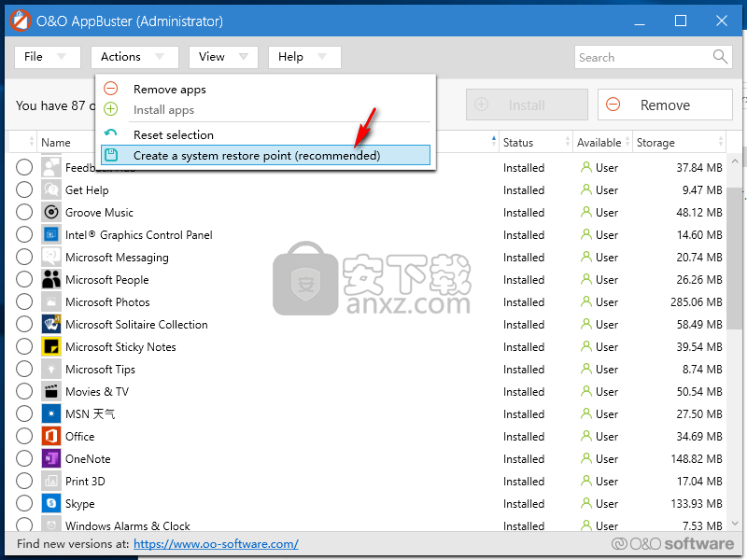747x560 pixels.
Task: Select the Microsoft Sticky Notes radio button
Action: [24, 346]
